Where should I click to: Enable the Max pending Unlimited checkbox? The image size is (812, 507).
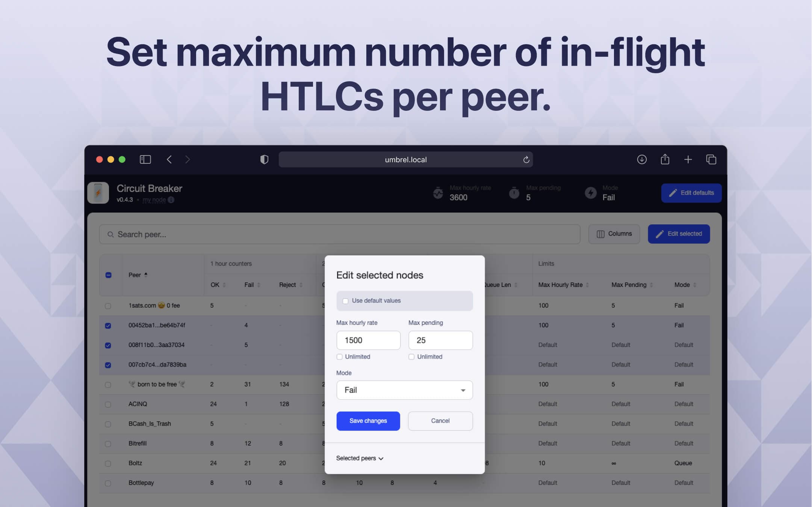(x=412, y=356)
